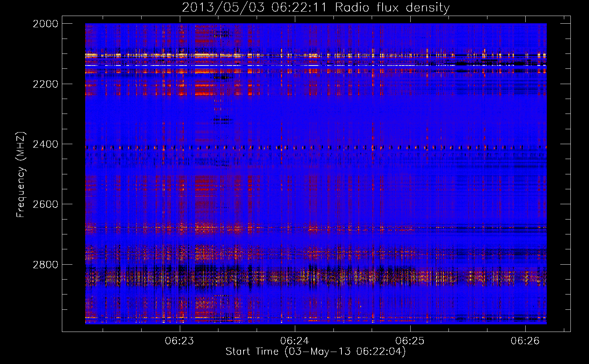Screen dimensions: 589x364
Task: Select the 2200 frequency tick label
Action: click(46, 84)
